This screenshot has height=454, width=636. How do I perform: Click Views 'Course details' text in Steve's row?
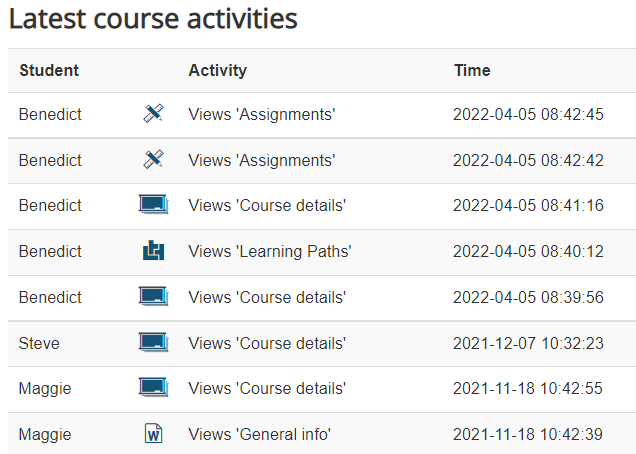pos(267,343)
